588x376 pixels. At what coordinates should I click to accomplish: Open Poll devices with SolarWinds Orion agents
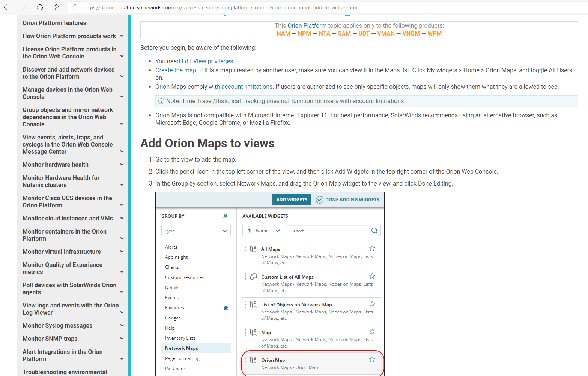click(69, 289)
